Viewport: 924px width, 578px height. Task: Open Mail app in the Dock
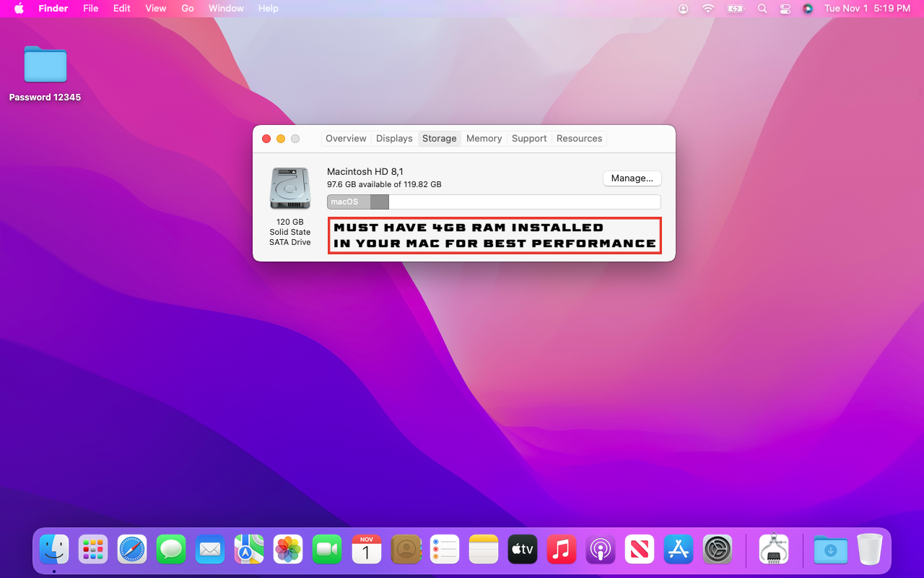point(210,549)
